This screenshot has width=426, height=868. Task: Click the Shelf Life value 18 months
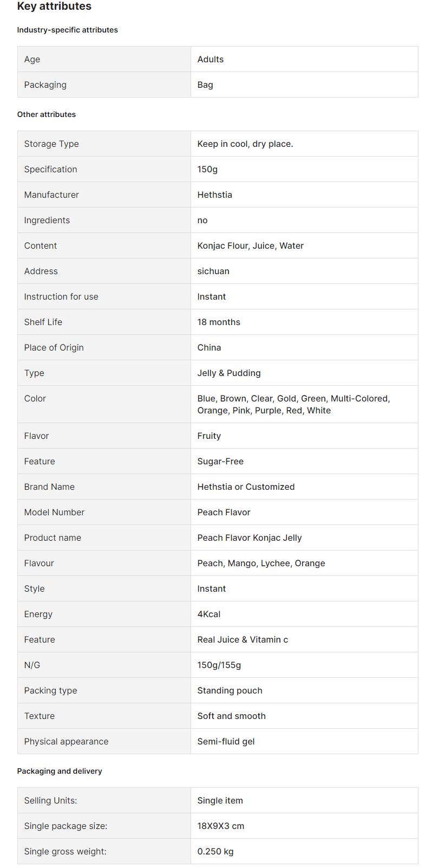tap(219, 322)
